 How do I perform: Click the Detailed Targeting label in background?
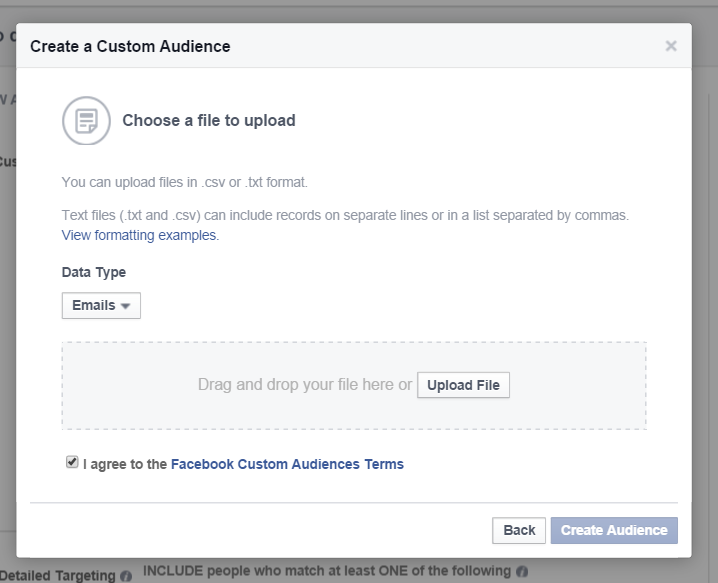click(58, 575)
